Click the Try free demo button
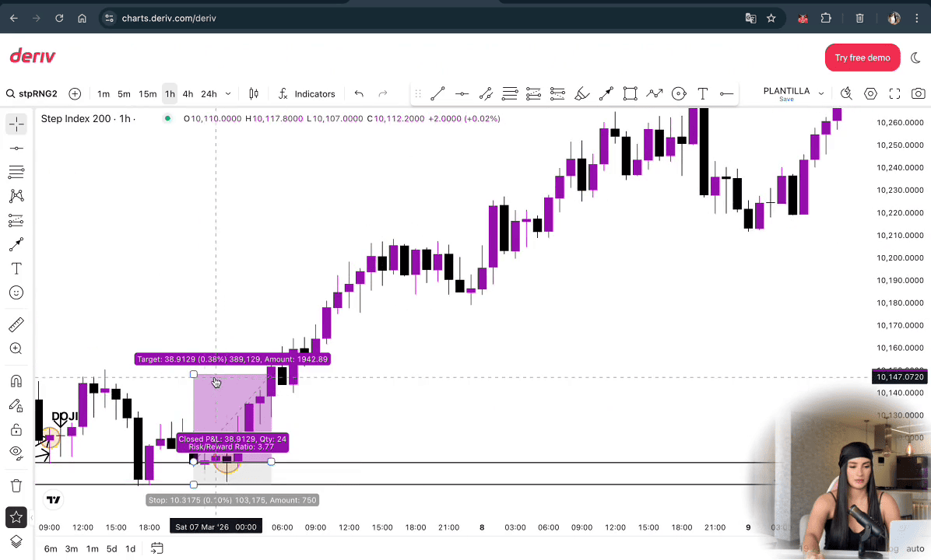Viewport: 931px width, 560px height. click(x=862, y=58)
